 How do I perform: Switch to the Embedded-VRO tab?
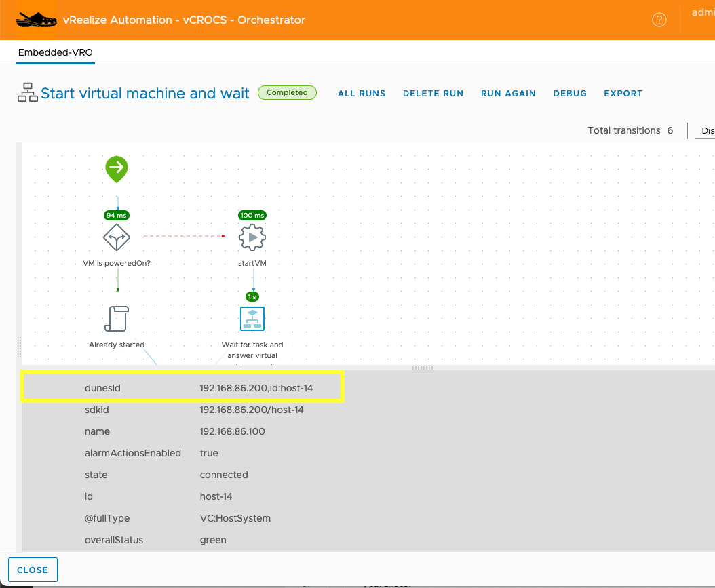[x=56, y=52]
